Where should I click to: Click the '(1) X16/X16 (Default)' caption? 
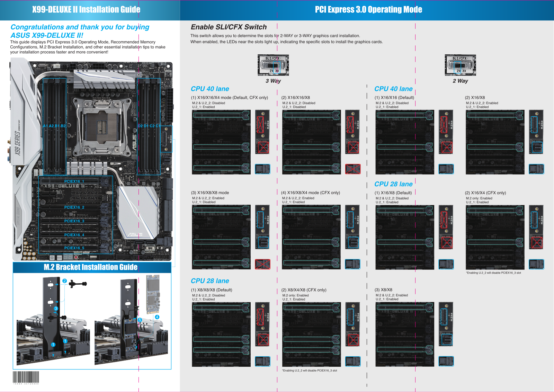394,98
